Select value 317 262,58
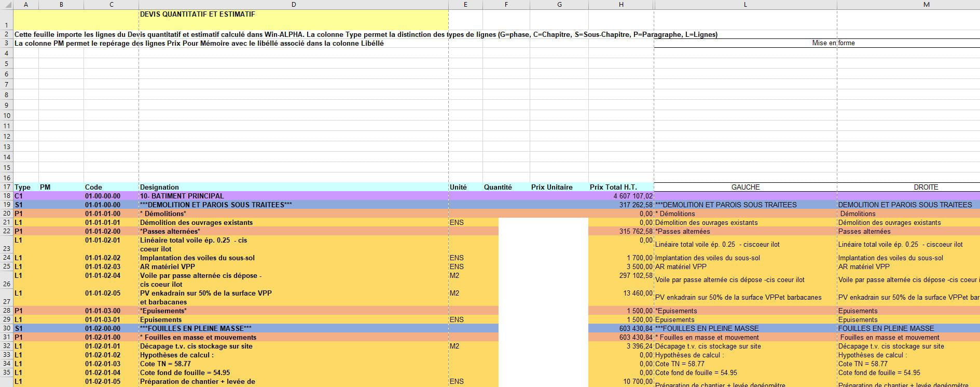Screen dimensions: 980x387 pyautogui.click(x=621, y=205)
